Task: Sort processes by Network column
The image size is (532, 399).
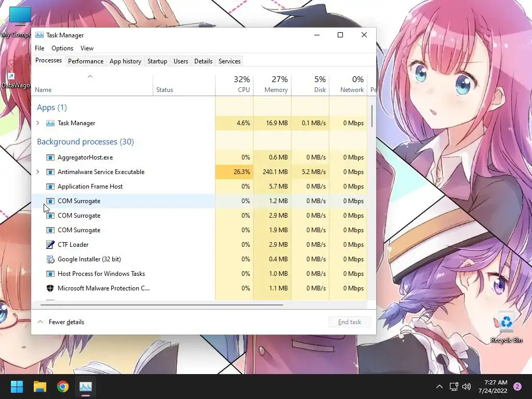Action: pos(348,85)
